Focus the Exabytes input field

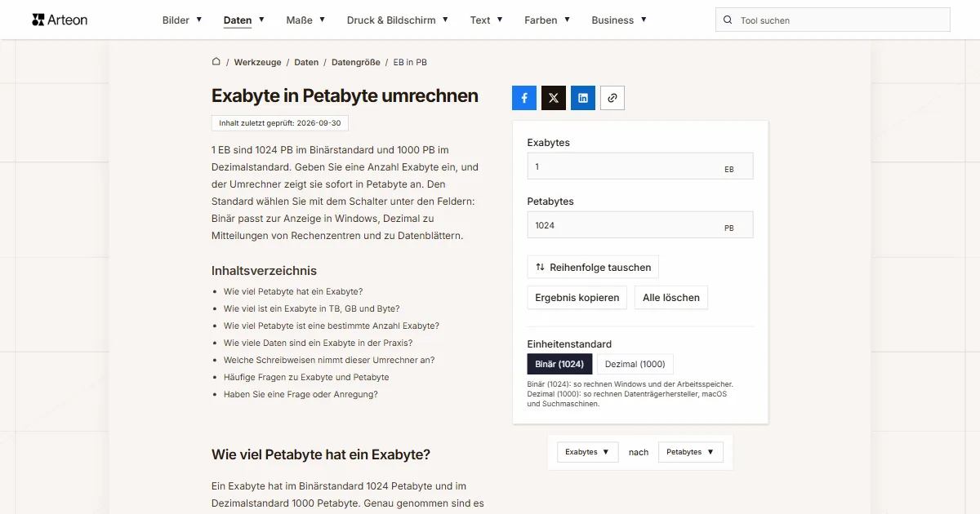point(640,166)
